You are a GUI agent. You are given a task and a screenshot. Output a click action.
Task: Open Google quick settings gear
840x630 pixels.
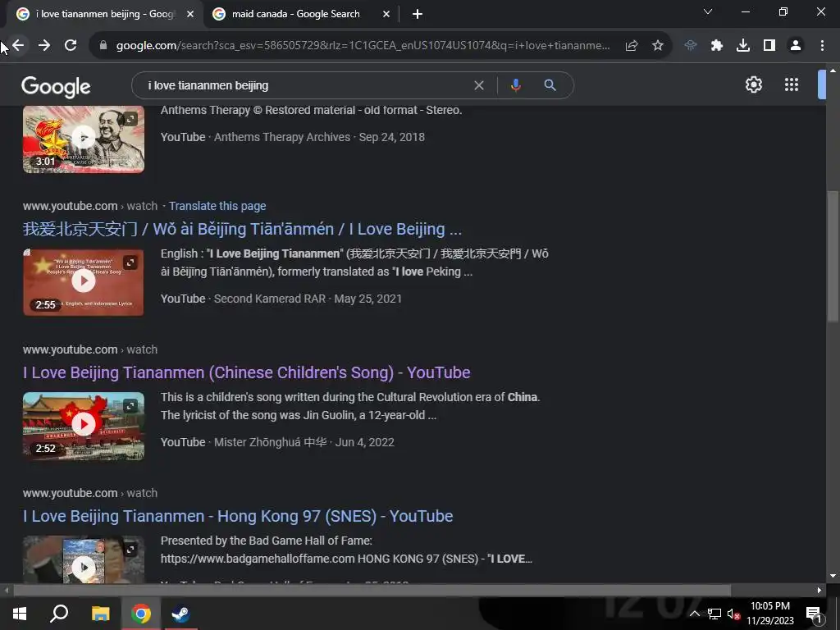754,84
